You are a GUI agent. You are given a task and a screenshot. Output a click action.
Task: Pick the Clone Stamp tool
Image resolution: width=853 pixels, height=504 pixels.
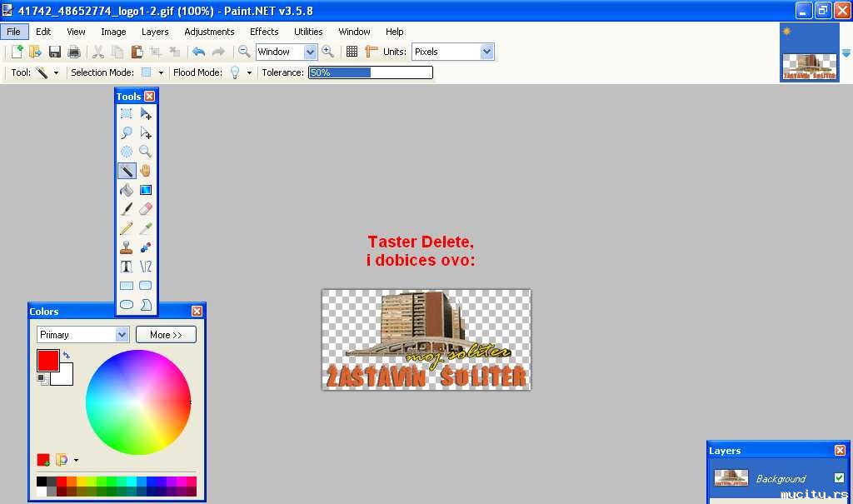point(127,247)
